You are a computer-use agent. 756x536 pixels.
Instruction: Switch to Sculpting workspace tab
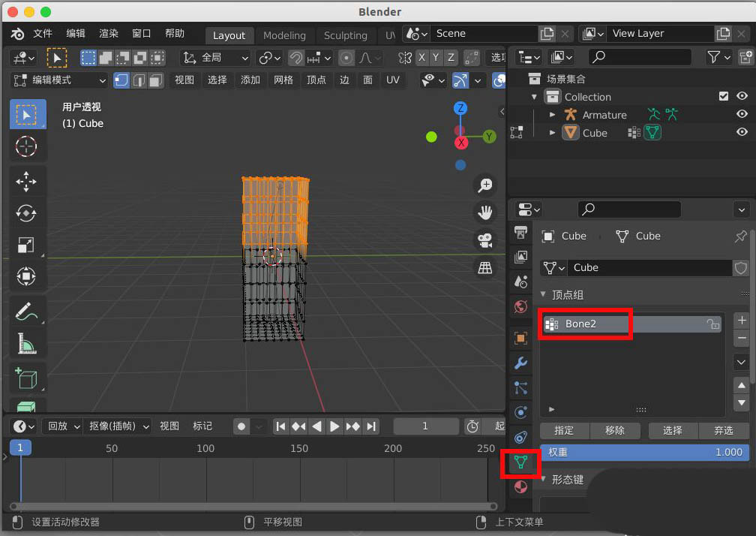click(345, 35)
